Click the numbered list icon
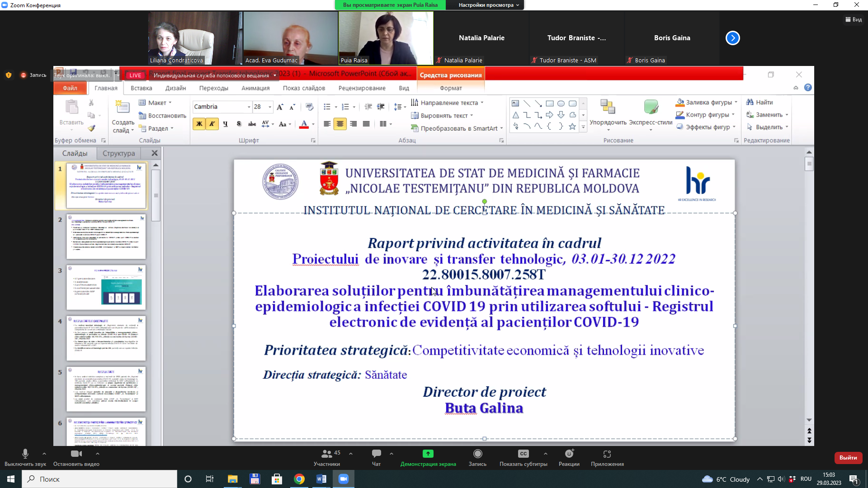This screenshot has width=868, height=488. coord(345,107)
